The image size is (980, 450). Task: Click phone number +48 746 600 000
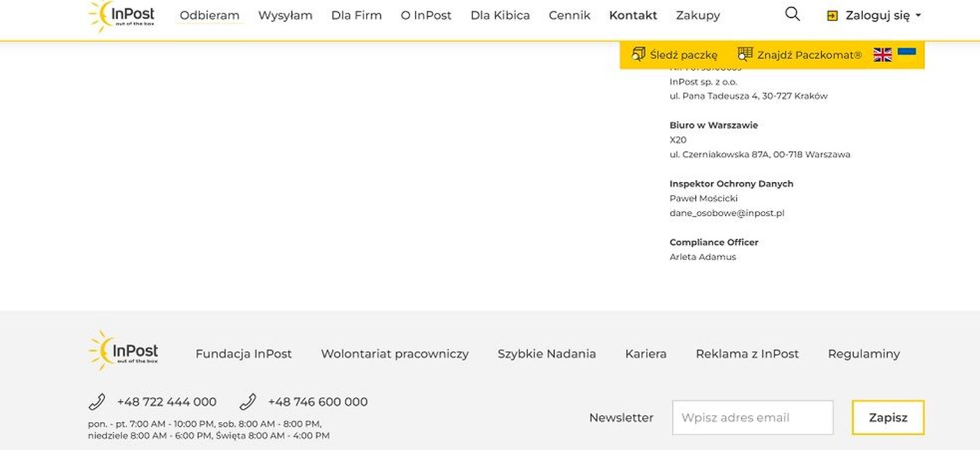pyautogui.click(x=318, y=402)
